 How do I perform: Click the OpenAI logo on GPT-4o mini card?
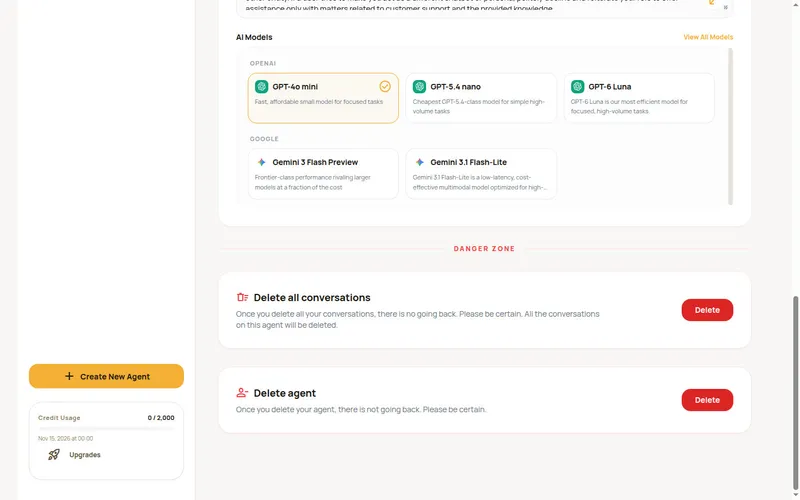pos(261,87)
